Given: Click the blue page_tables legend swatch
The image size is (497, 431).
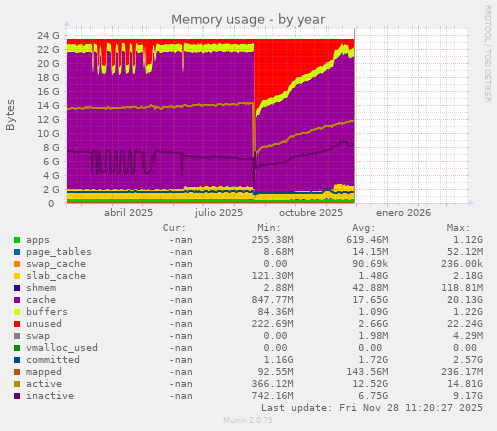Looking at the screenshot, I should tap(17, 252).
